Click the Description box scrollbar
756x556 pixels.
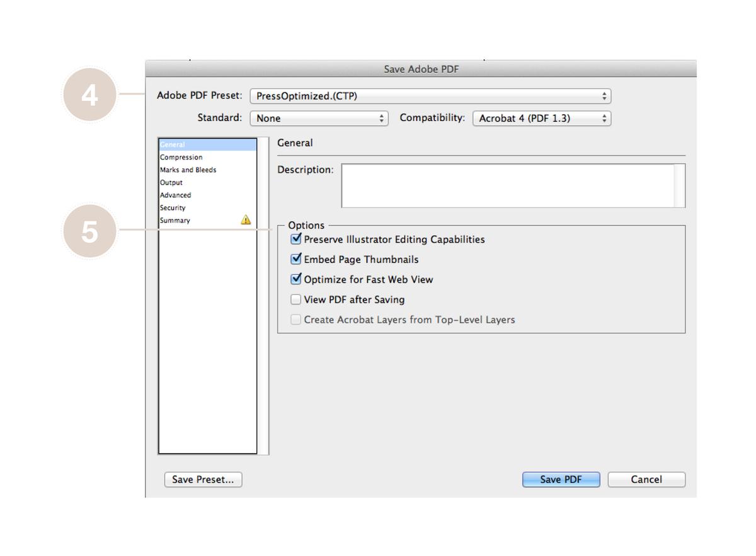pos(680,186)
